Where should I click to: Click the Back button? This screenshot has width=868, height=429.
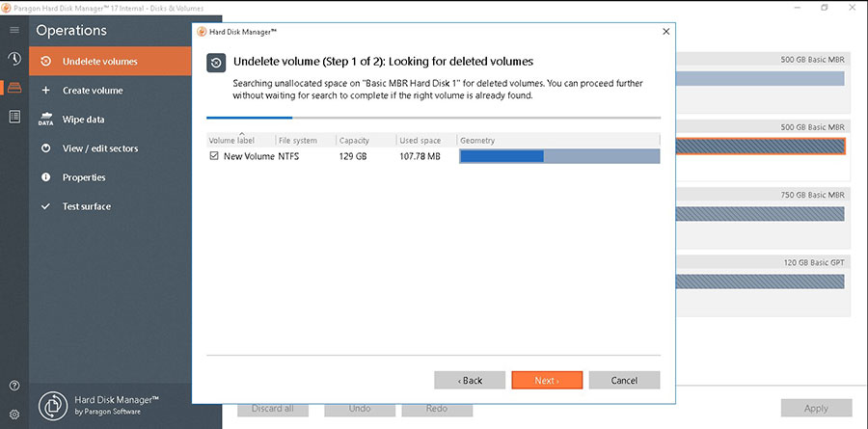(x=470, y=380)
